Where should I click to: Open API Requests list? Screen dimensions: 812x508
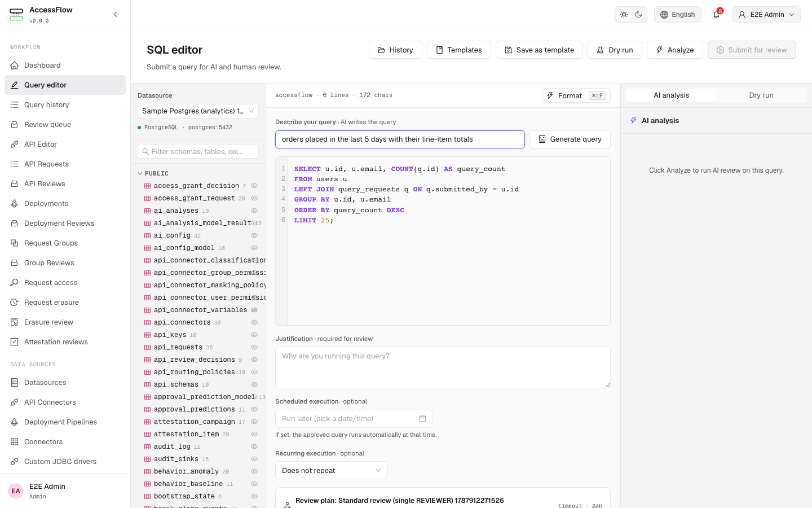[x=65, y=164]
